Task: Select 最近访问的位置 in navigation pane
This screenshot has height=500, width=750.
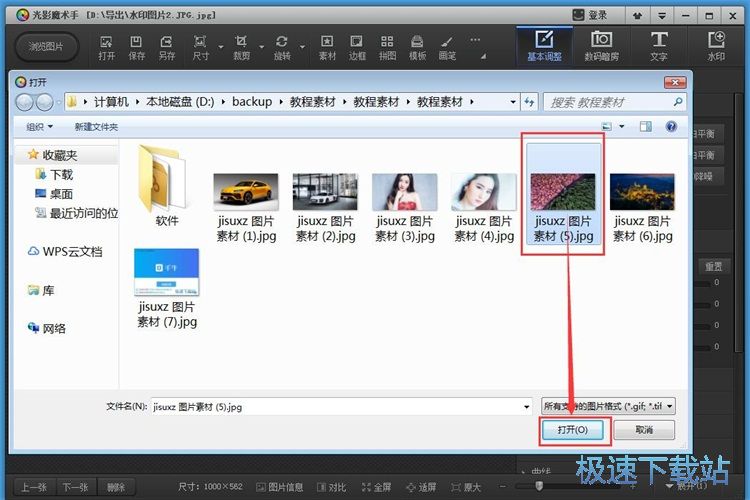Action: coord(77,213)
